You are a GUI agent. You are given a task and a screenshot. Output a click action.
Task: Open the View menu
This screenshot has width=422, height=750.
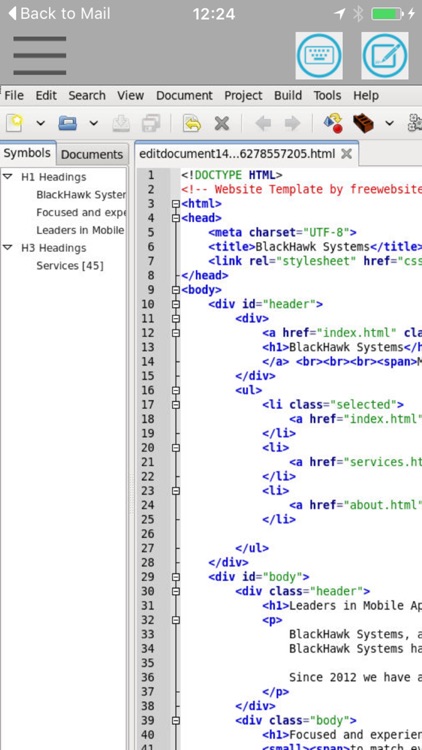click(x=131, y=96)
